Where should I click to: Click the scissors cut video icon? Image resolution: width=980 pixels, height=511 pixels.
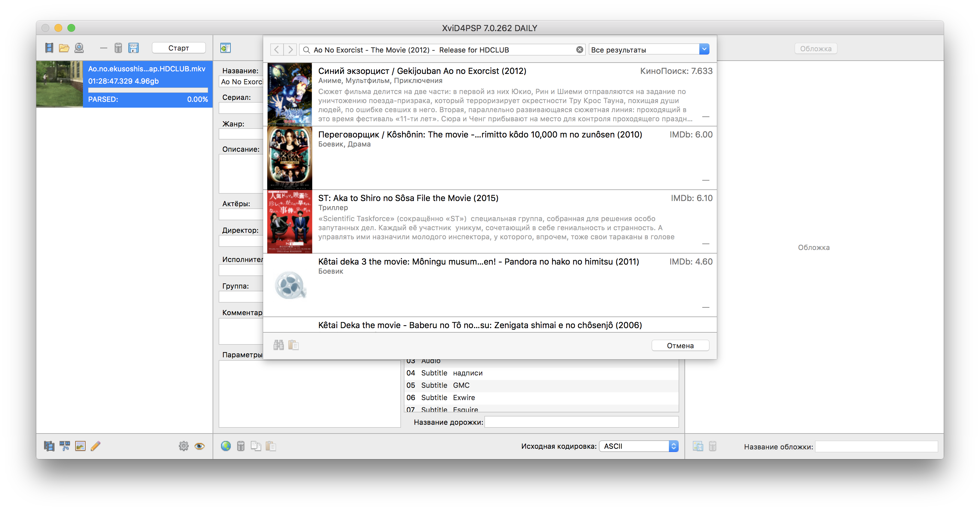click(x=65, y=446)
